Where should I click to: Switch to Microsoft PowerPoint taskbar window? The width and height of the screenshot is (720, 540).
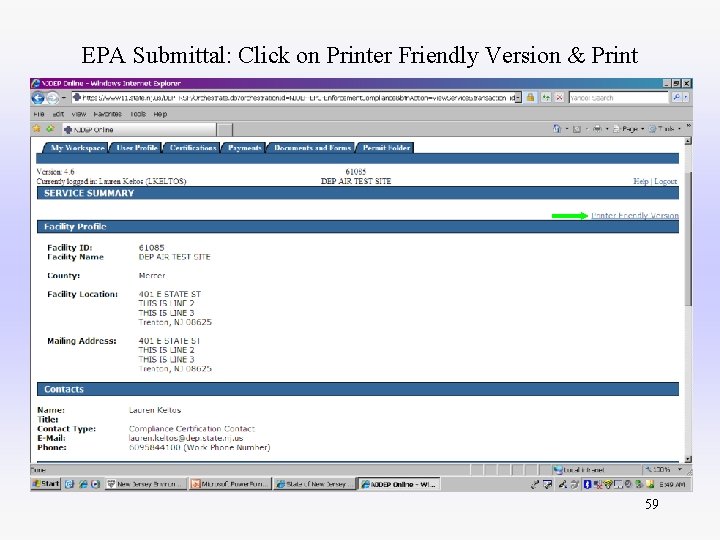pyautogui.click(x=230, y=484)
